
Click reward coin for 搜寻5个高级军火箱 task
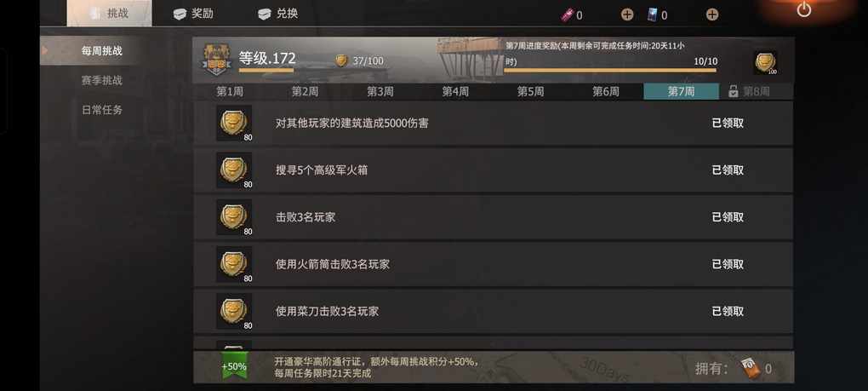pyautogui.click(x=234, y=170)
